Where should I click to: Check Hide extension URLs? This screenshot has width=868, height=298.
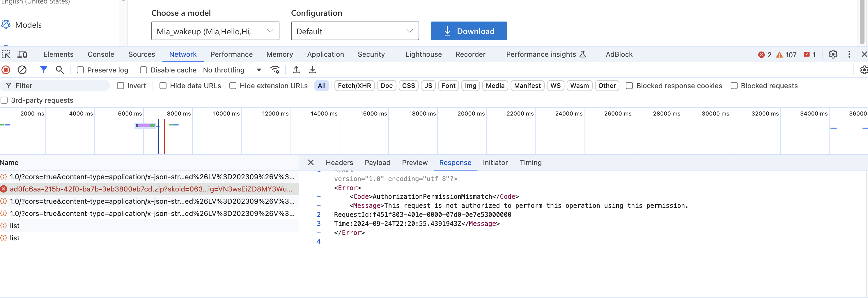pyautogui.click(x=233, y=86)
